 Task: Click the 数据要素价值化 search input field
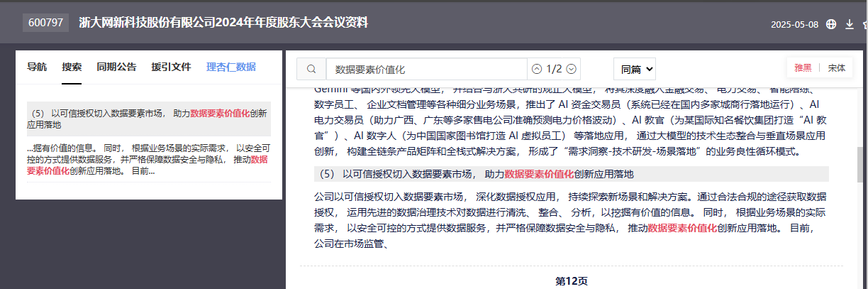tap(426, 69)
